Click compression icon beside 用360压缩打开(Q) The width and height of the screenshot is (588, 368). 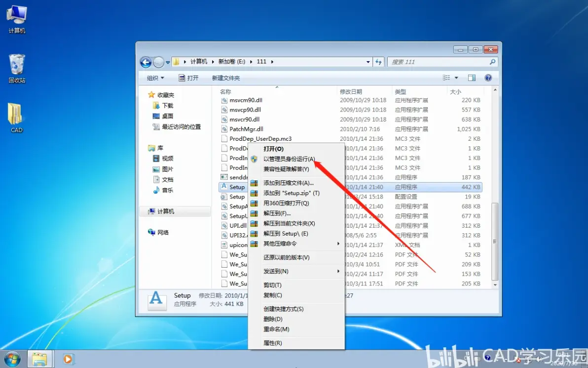(254, 204)
